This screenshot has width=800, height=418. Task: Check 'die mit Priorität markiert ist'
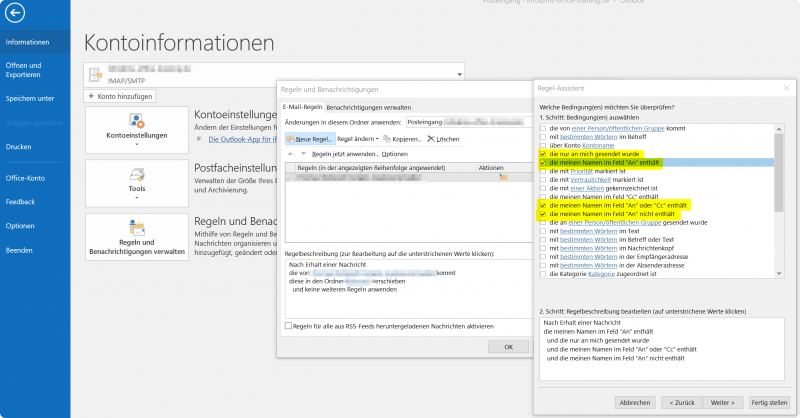click(x=543, y=171)
